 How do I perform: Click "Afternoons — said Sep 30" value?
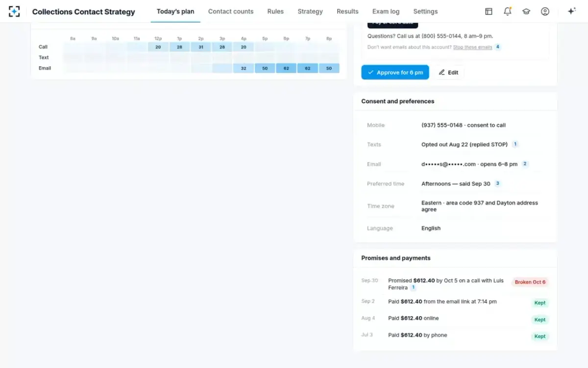(x=456, y=184)
